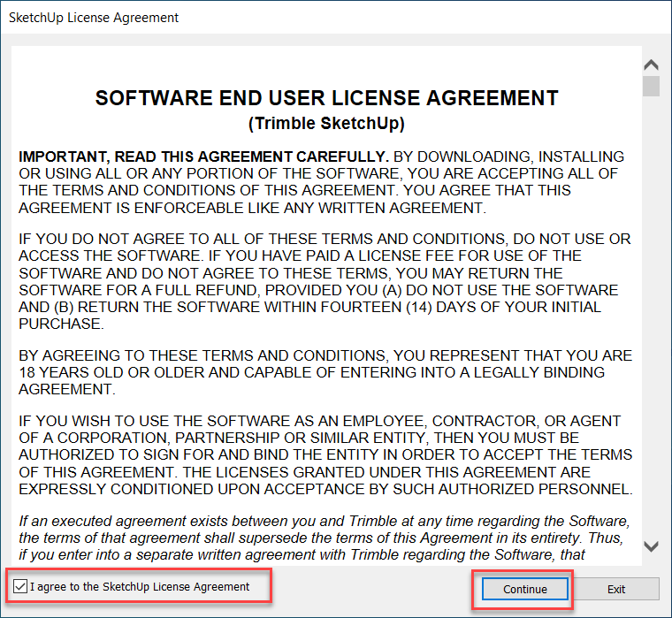Check the SketchUp License Agreement checkbox

[x=21, y=587]
